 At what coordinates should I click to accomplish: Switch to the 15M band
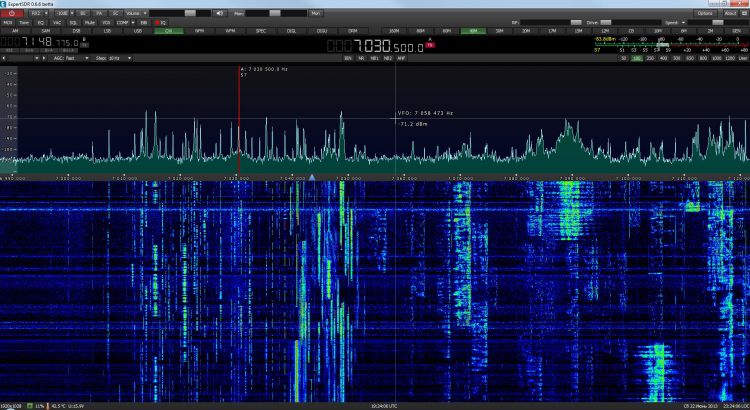pos(579,31)
